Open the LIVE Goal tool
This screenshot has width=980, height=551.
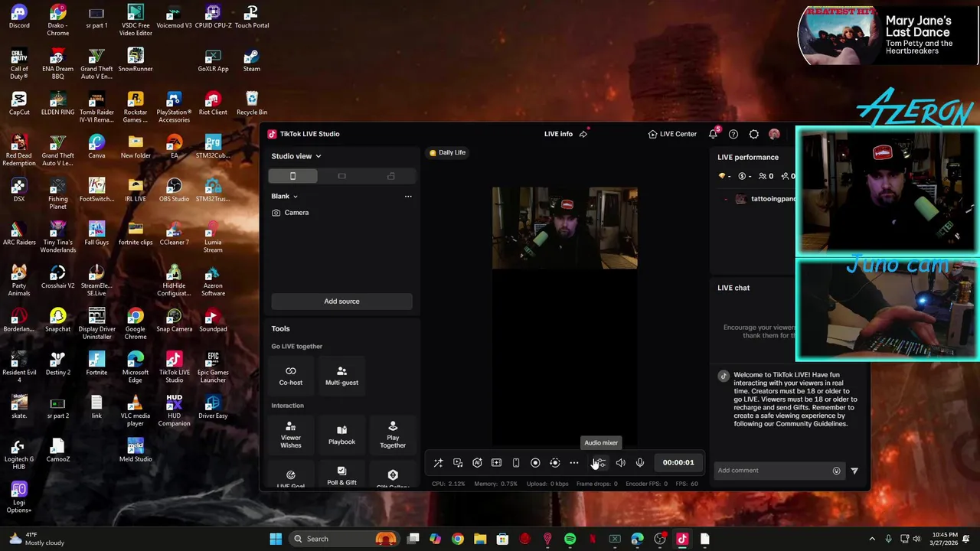pyautogui.click(x=291, y=479)
